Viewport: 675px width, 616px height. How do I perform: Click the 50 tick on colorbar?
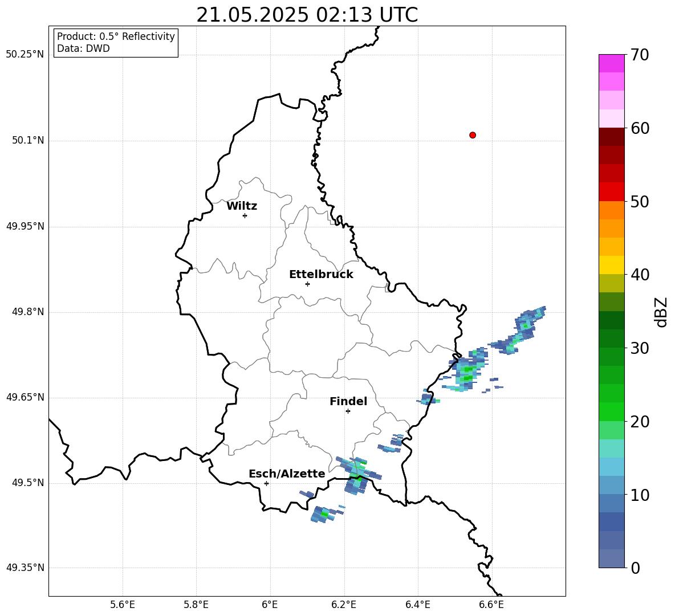point(640,201)
